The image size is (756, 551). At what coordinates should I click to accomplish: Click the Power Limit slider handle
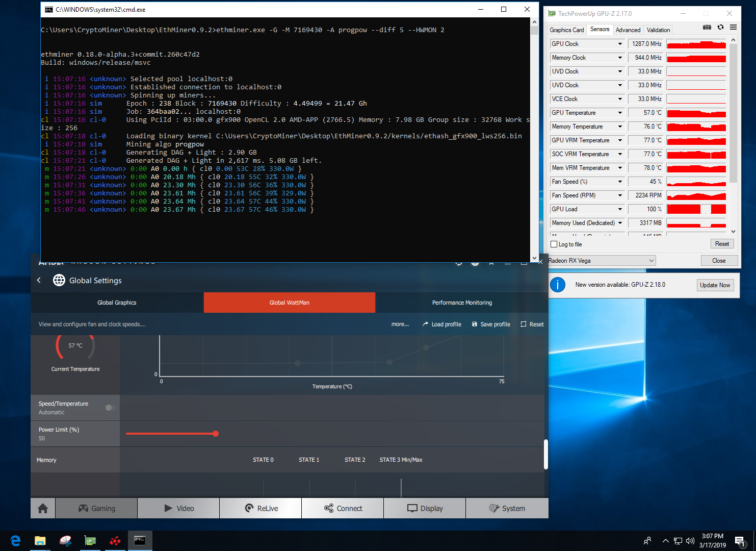click(216, 434)
